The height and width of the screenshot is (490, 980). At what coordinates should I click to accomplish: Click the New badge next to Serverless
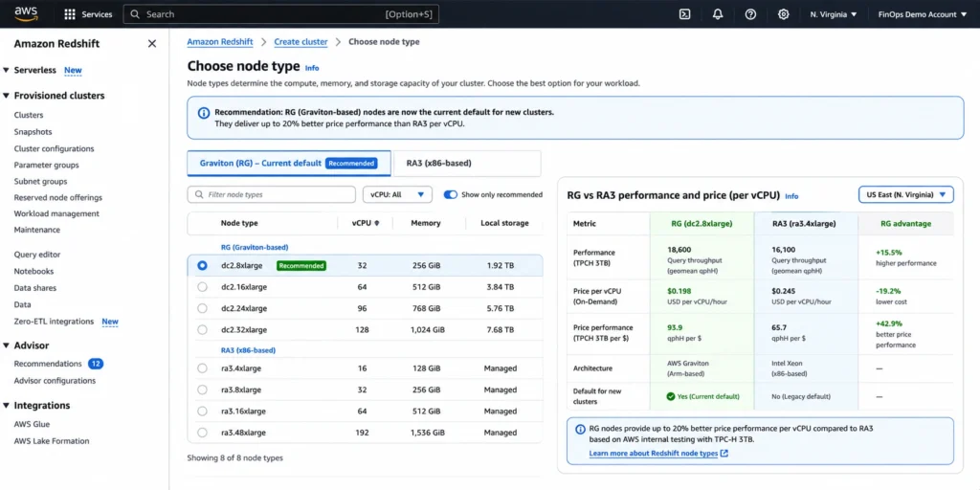point(73,70)
